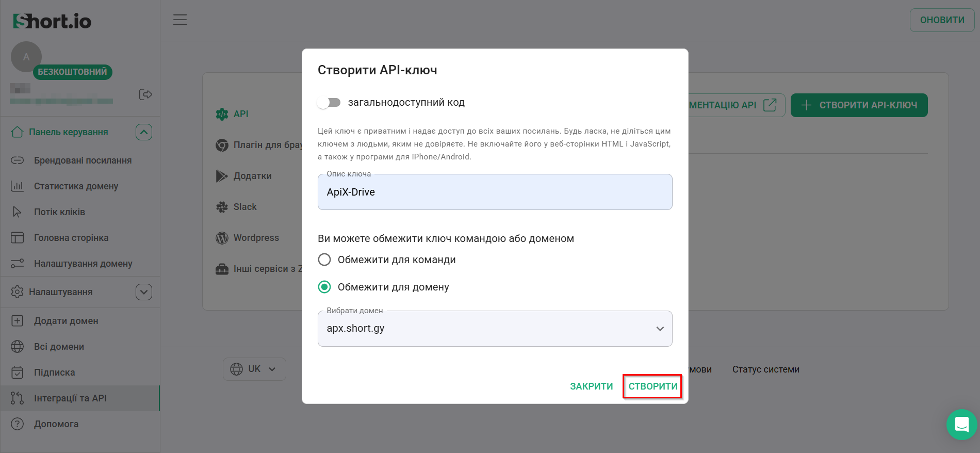
Task: Click the Головна сторінка layout icon
Action: tap(17, 238)
